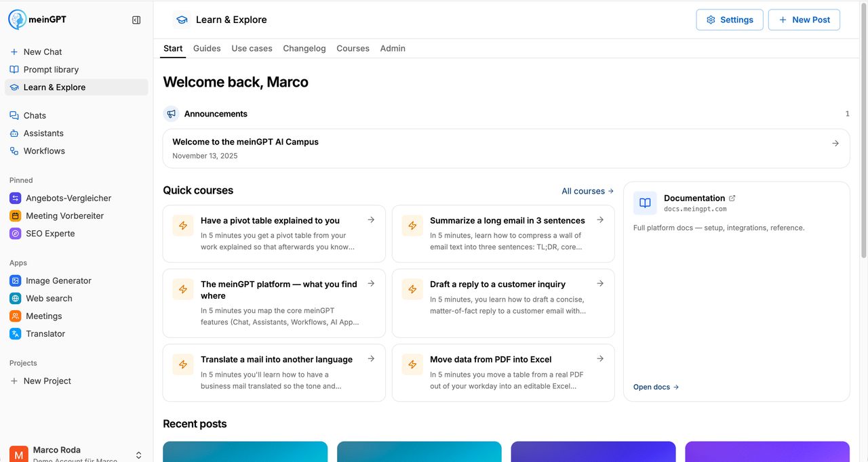Click the Recent posts heading
Viewport: 868px width, 462px height.
(x=195, y=424)
